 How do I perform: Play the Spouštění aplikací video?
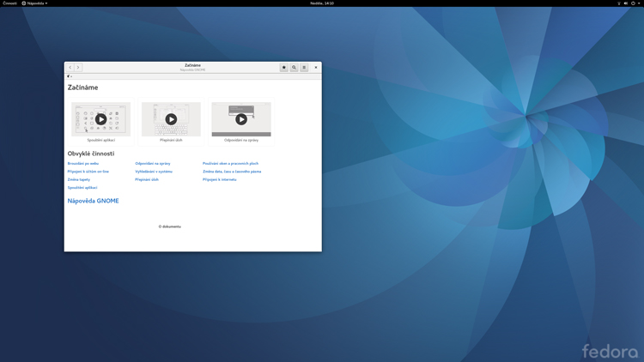click(101, 119)
